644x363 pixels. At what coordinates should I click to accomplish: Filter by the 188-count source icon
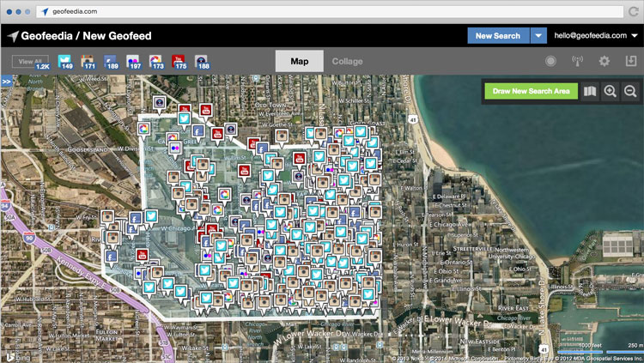point(202,62)
